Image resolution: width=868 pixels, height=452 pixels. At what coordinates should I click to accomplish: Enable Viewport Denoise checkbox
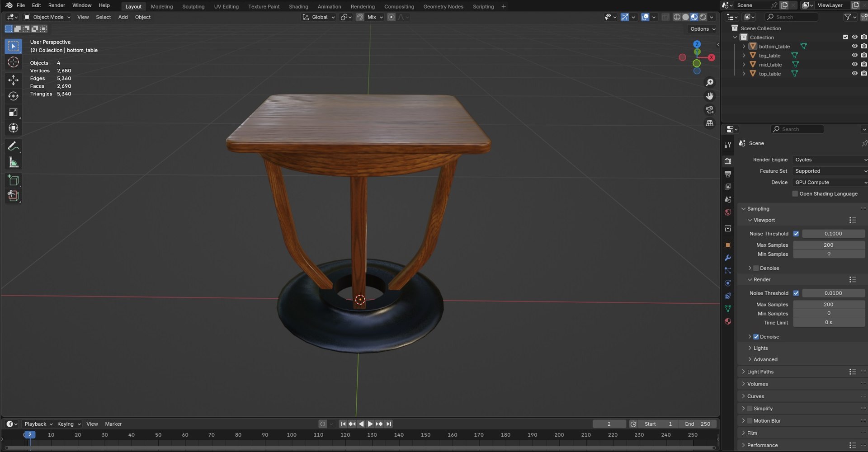pyautogui.click(x=756, y=268)
